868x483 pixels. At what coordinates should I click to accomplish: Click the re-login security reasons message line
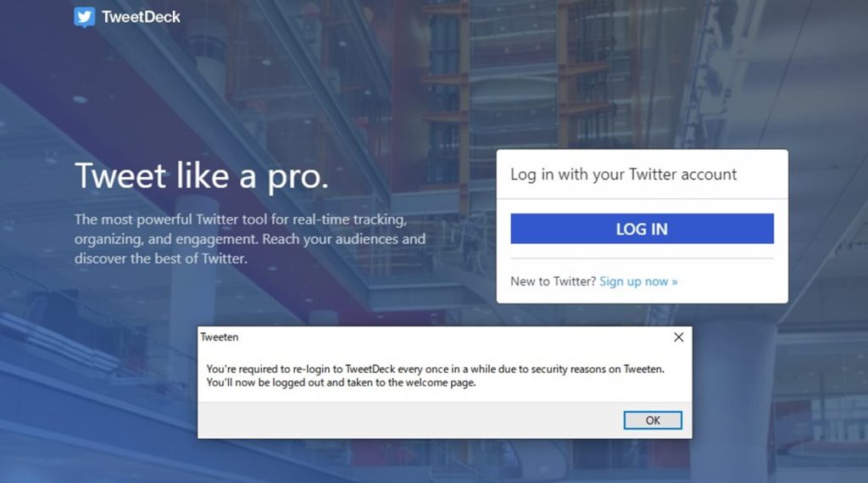435,369
